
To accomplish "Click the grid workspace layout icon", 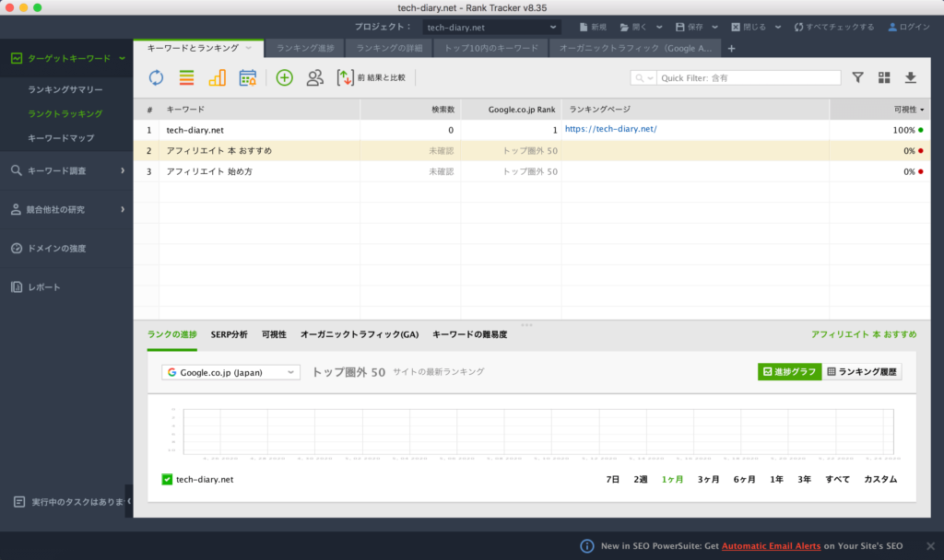I will point(884,77).
